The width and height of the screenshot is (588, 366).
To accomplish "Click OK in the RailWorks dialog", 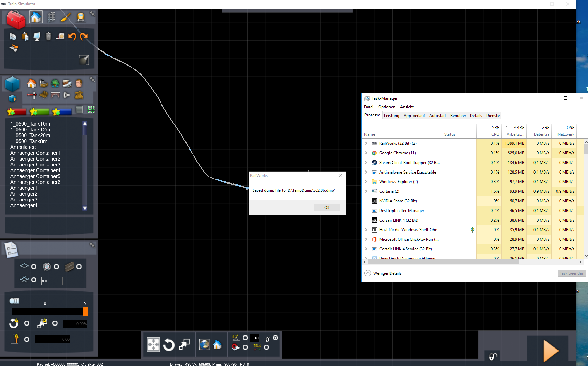I will (327, 208).
